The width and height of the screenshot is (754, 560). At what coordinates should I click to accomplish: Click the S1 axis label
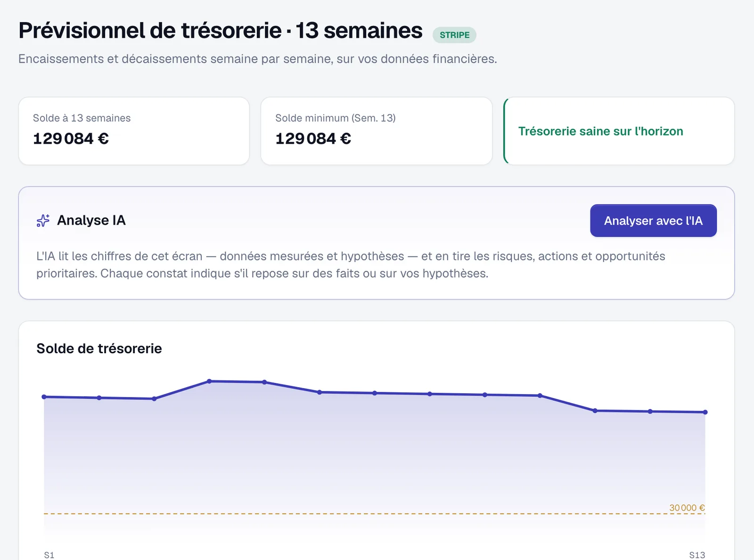(49, 555)
